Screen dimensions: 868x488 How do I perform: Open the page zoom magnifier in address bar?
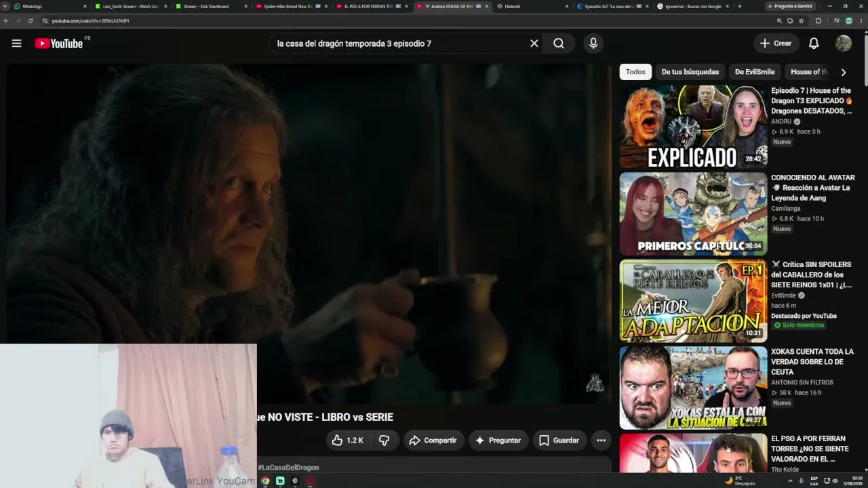click(x=779, y=21)
